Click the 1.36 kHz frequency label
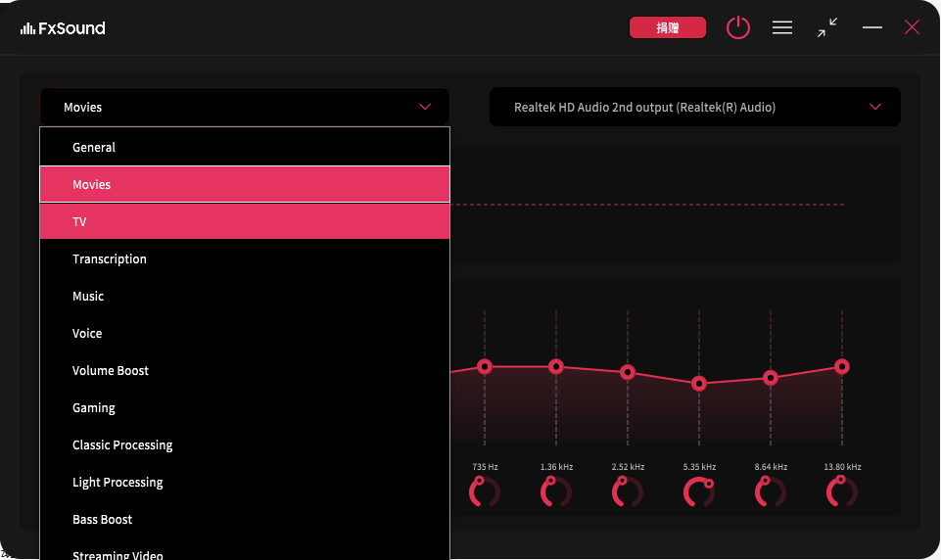 tap(556, 466)
